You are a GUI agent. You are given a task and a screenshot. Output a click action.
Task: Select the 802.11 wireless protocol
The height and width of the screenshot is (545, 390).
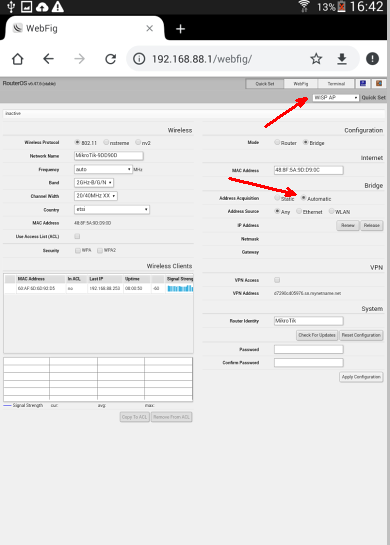pyautogui.click(x=77, y=142)
